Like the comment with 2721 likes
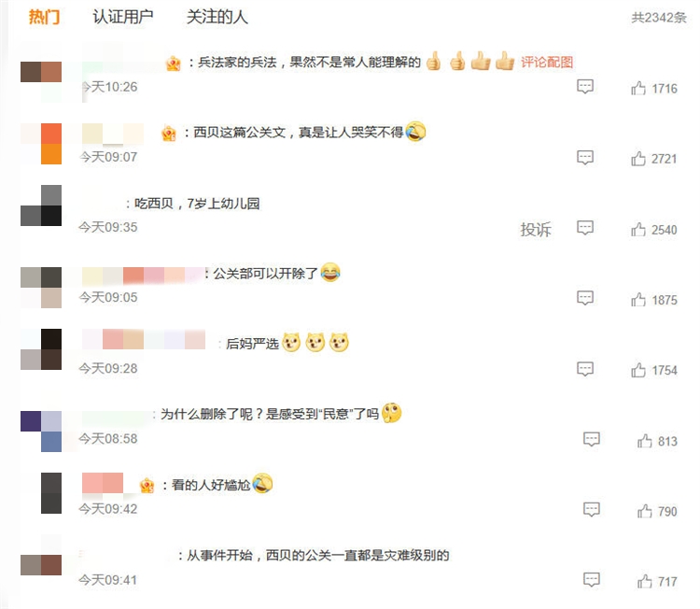Image resolution: width=700 pixels, height=609 pixels. tap(638, 158)
